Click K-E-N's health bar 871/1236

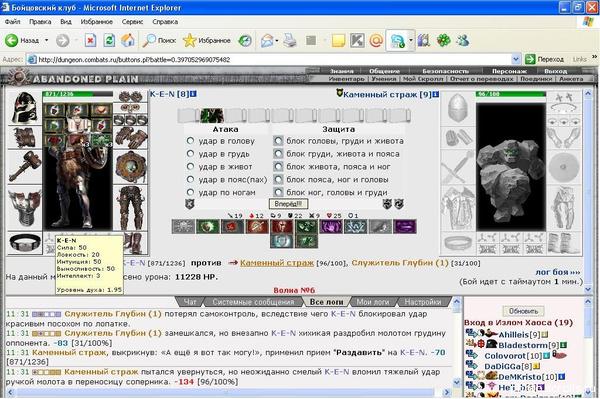click(78, 94)
